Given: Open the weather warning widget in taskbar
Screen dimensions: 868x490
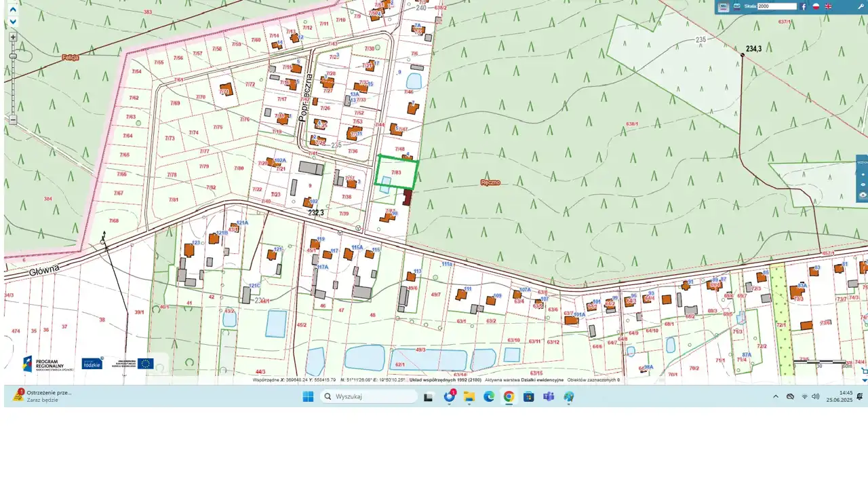Looking at the screenshot, I should [44, 396].
